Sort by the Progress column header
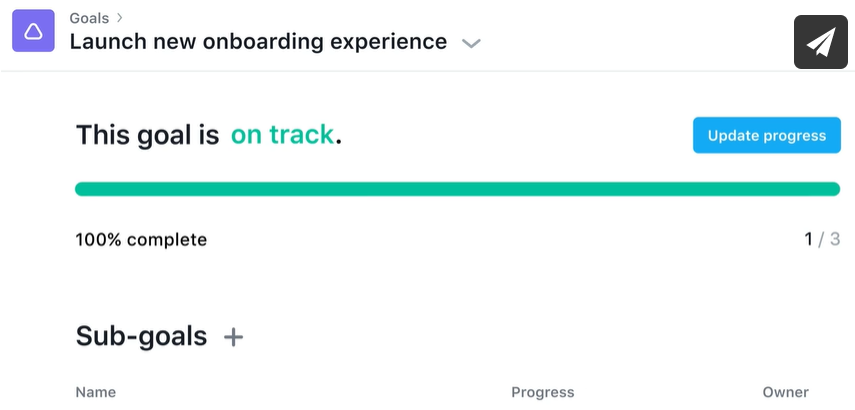Screen dimensions: 855x410 pos(542,392)
